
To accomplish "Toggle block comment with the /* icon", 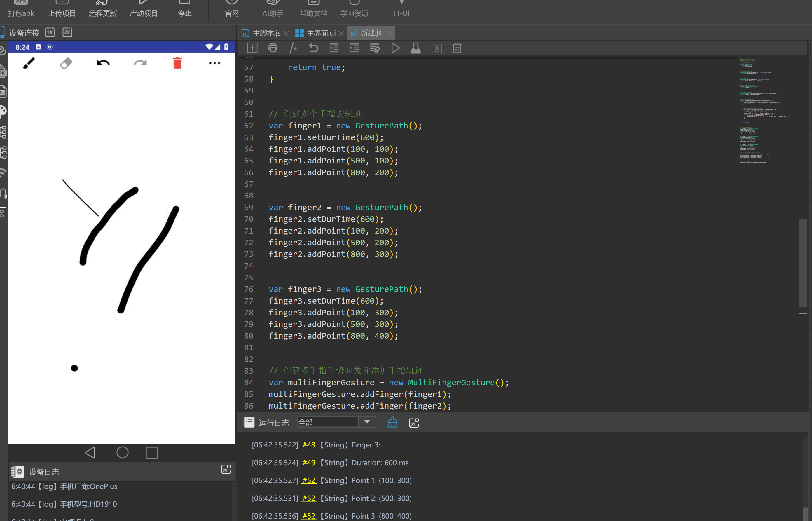I will [x=293, y=48].
